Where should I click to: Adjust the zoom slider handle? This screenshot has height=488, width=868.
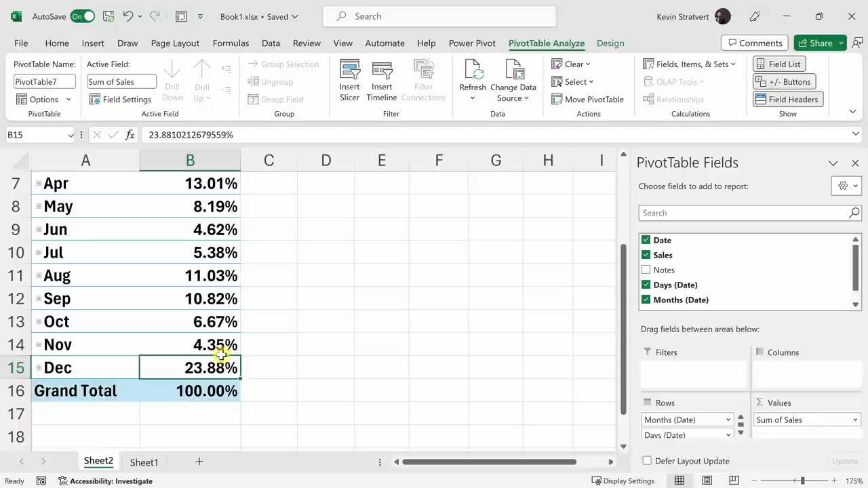coord(802,481)
